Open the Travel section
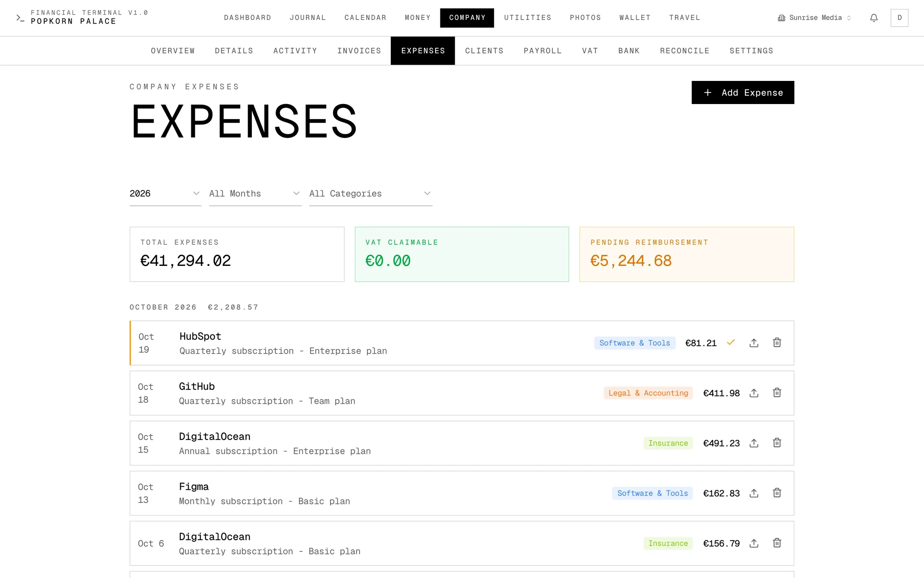924x578 pixels. (685, 18)
